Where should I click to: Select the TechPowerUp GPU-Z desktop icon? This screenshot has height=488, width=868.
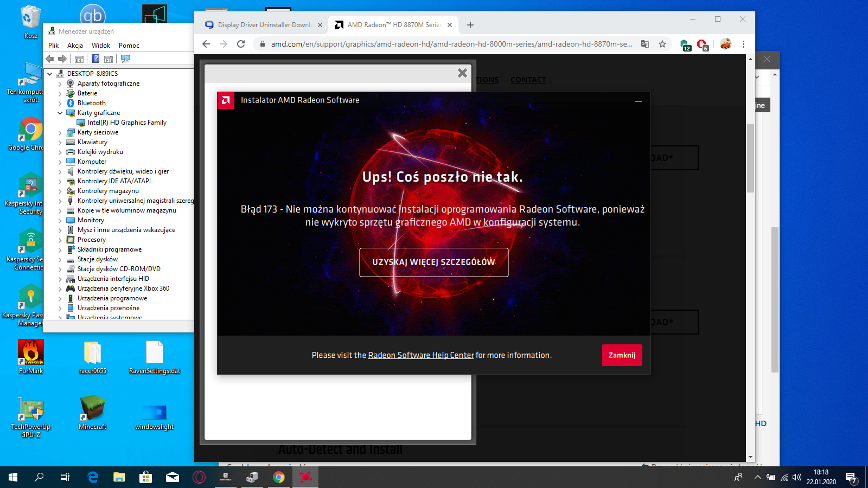pyautogui.click(x=31, y=417)
